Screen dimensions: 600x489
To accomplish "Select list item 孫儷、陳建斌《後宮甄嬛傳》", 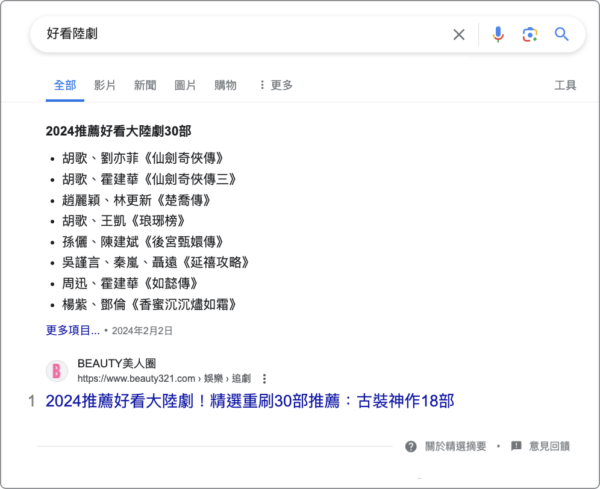I will tap(143, 242).
